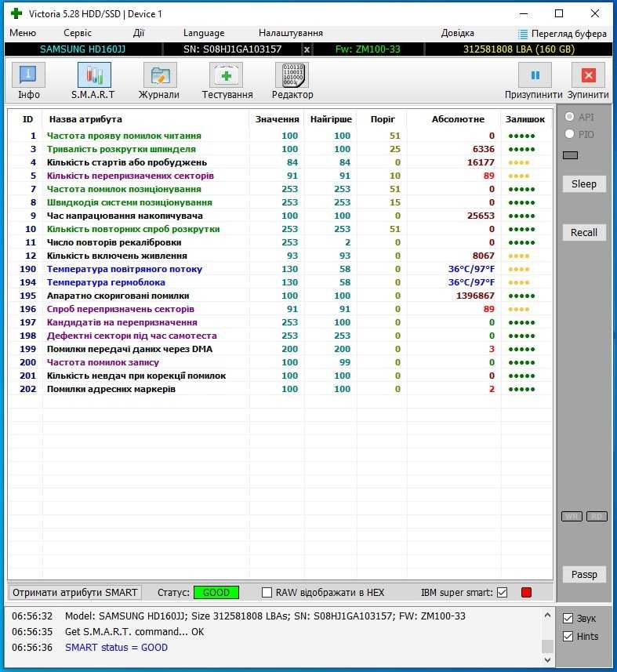Click the Поріг column header
Viewport: 617px width, 672px height.
[383, 119]
